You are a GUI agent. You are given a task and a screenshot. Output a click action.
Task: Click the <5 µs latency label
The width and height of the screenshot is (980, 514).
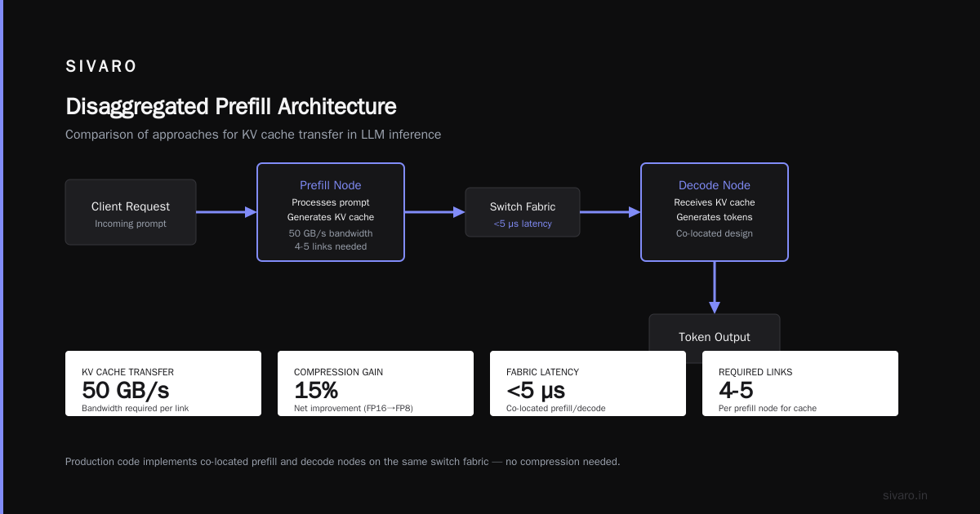[523, 224]
